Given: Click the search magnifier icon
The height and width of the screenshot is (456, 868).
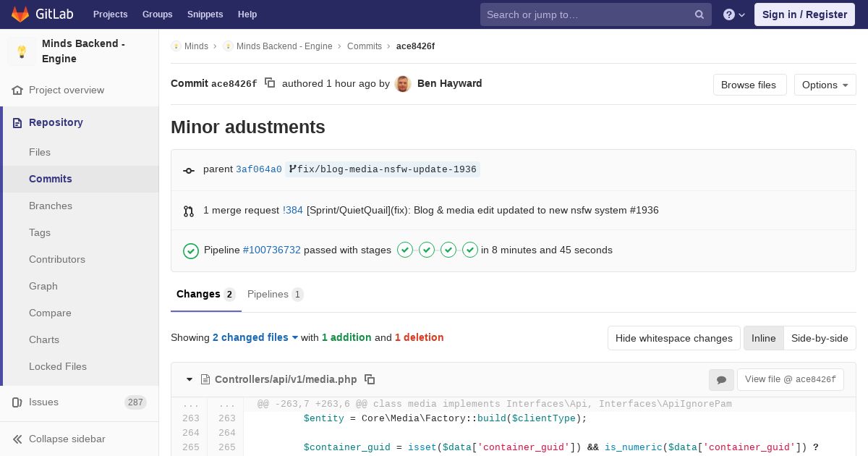Looking at the screenshot, I should coord(699,14).
